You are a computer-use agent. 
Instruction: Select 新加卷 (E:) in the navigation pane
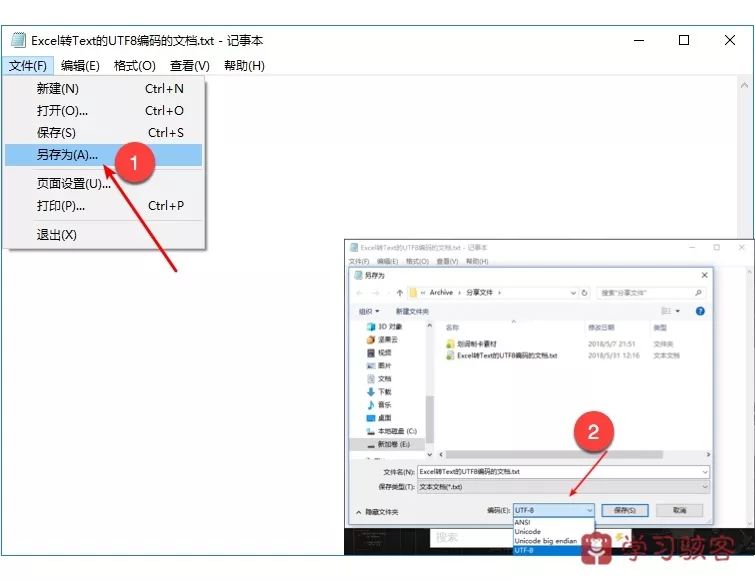pos(388,444)
